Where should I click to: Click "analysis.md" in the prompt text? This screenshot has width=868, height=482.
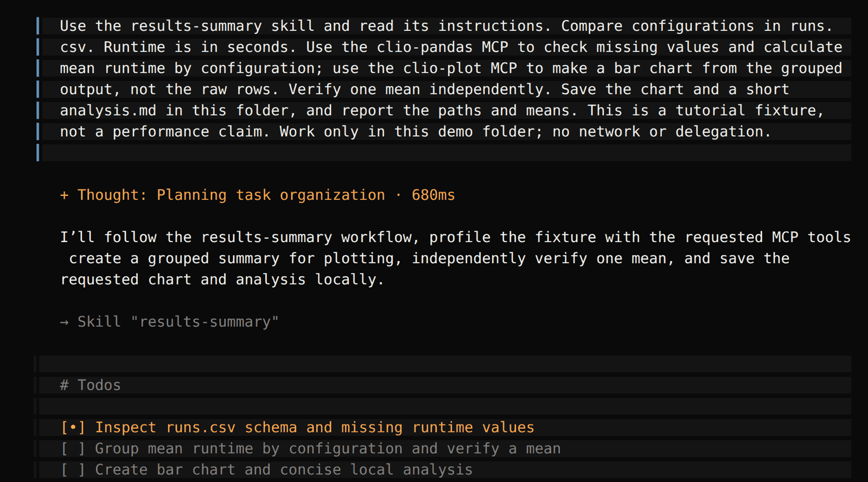coord(108,111)
